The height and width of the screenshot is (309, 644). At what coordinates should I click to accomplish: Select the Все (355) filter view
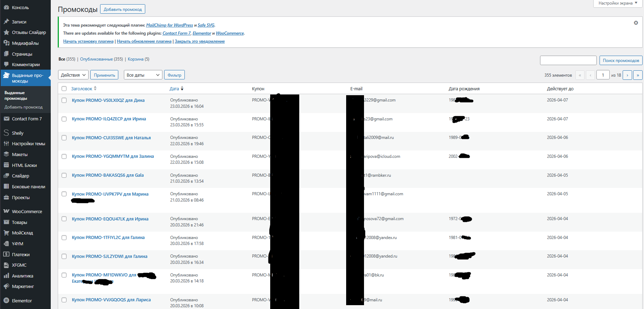(x=67, y=59)
